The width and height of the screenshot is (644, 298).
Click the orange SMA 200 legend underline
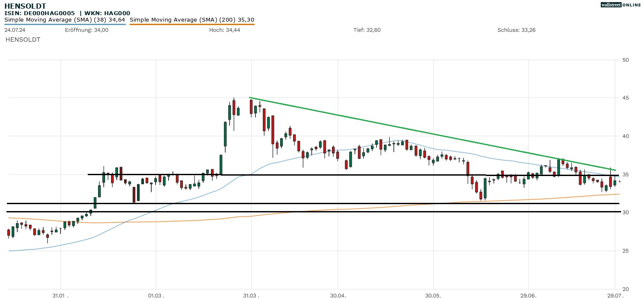[191, 24]
